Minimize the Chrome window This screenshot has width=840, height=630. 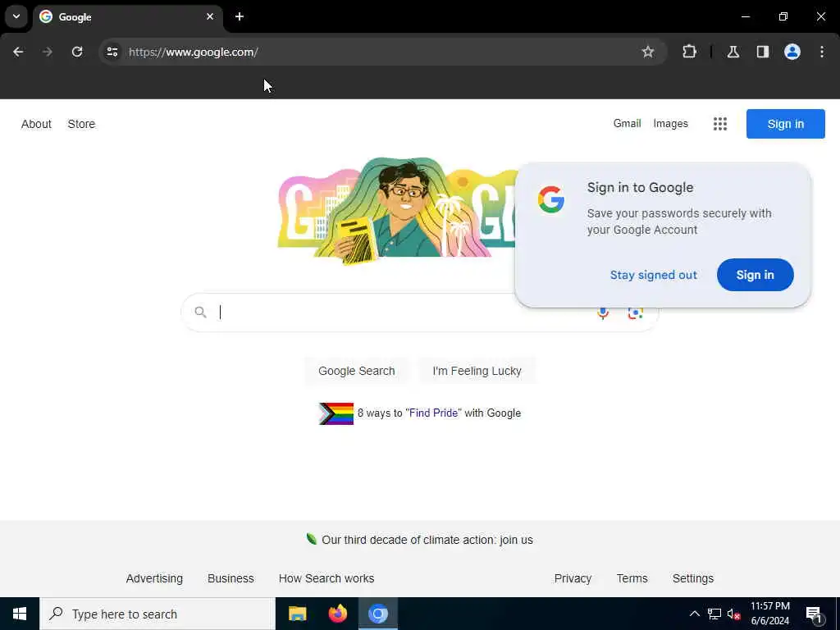[x=745, y=16]
